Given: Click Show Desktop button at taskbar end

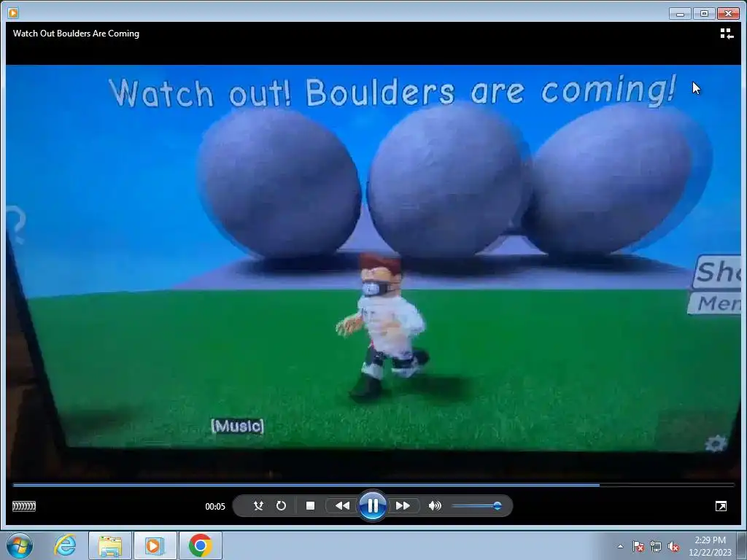Looking at the screenshot, I should coord(742,545).
